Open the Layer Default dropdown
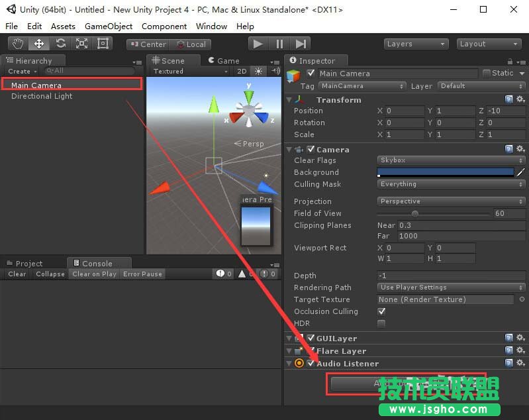The width and height of the screenshot is (529, 420). [x=481, y=85]
